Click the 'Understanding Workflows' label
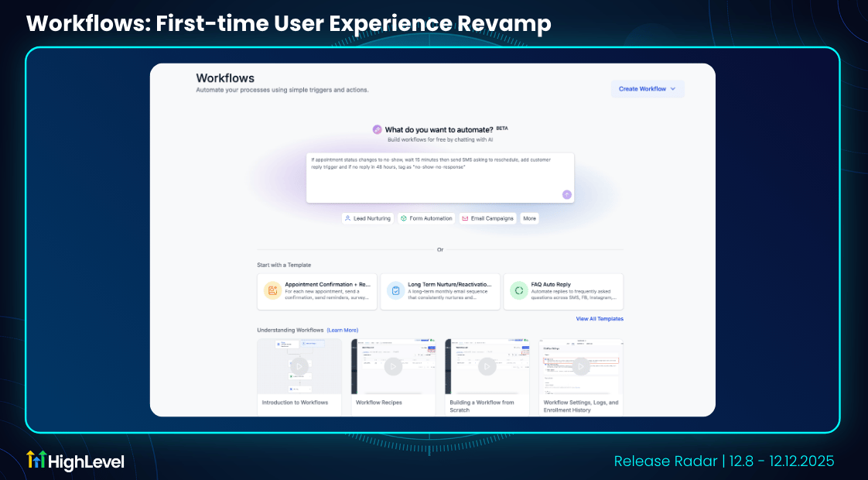 coord(290,331)
